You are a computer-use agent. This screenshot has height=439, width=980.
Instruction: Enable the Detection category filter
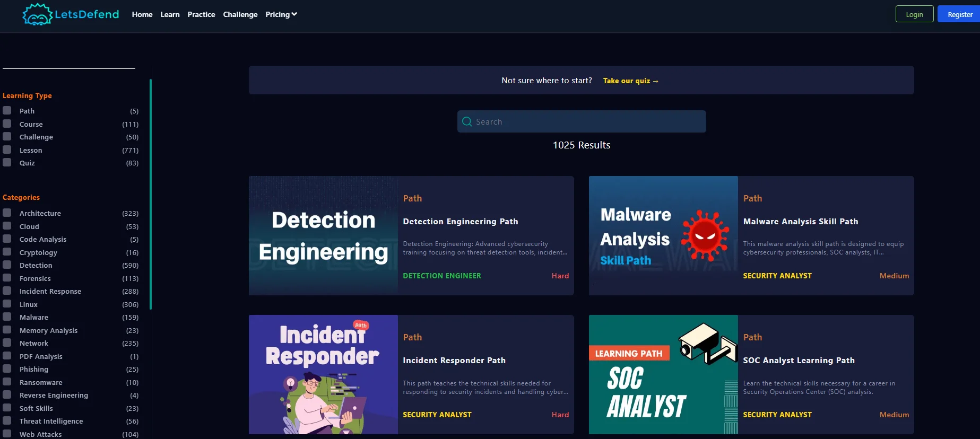(7, 265)
